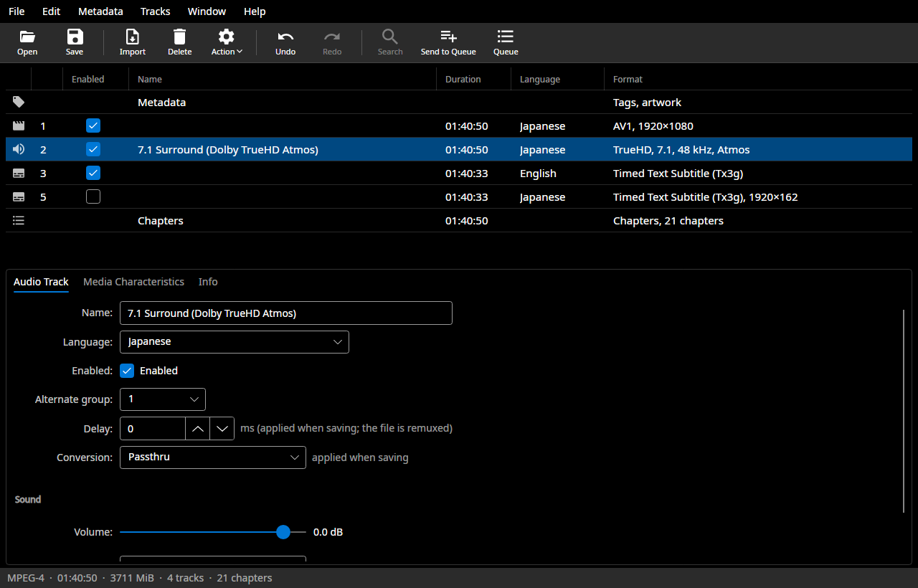918x588 pixels.
Task: Toggle the English subtitle track 3 checkbox
Action: click(93, 174)
